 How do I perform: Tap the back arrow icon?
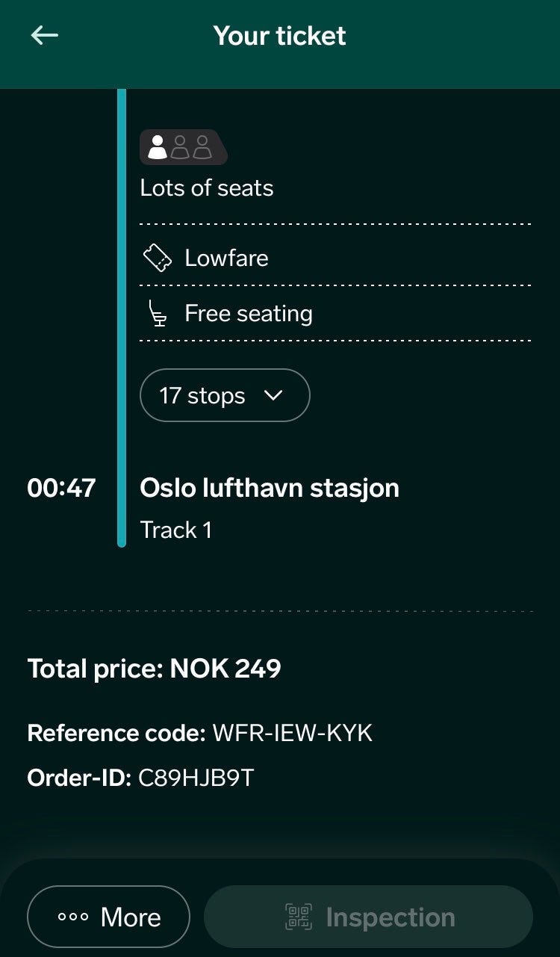(x=44, y=35)
